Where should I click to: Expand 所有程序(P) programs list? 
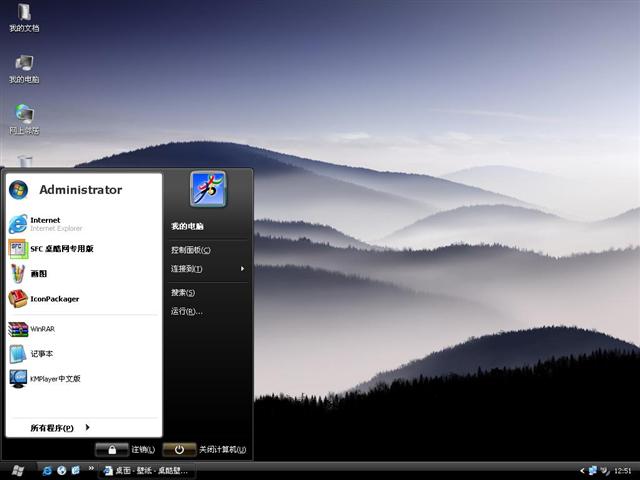[60, 428]
